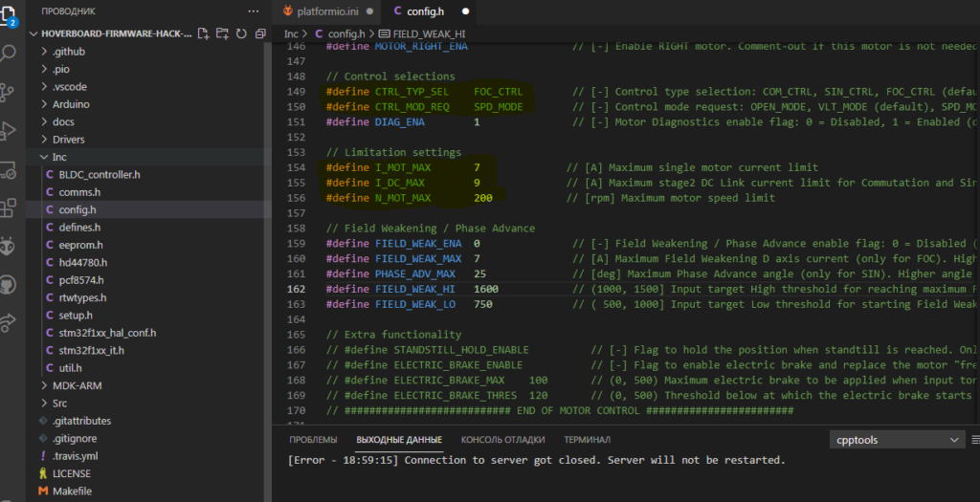The image size is (980, 502).
Task: Open the PlatformIO alien icon view
Action: (x=10, y=246)
